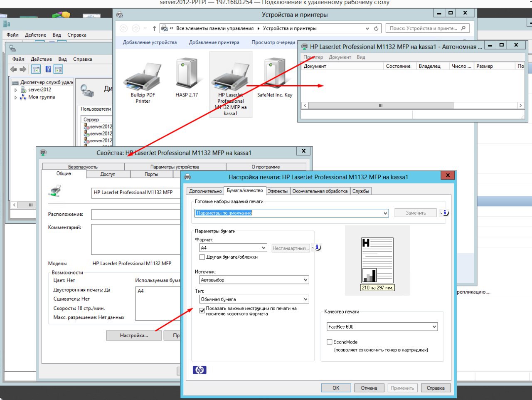Image resolution: width=532 pixels, height=400 pixels.
Task: Open the Документ menu in print queue window
Action: (x=340, y=57)
